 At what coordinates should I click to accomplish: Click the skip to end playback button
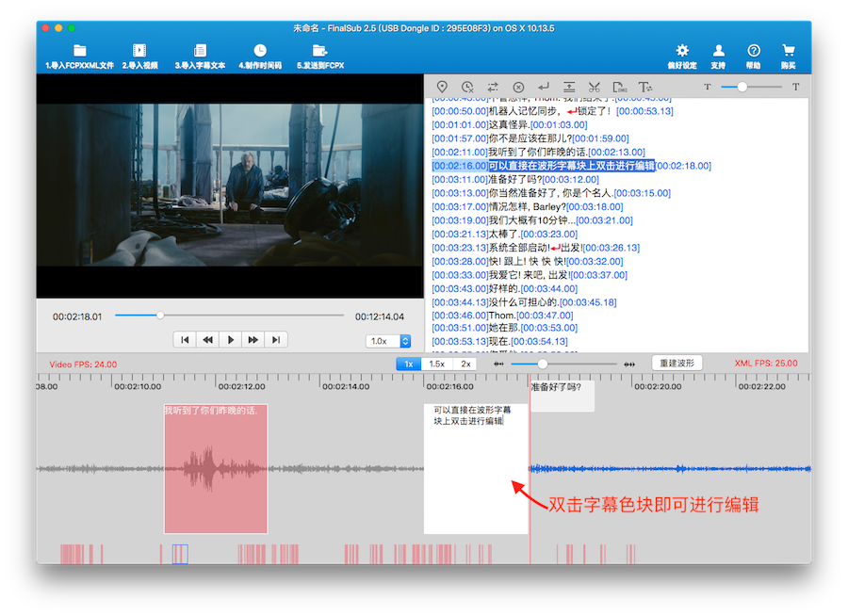pos(275,340)
